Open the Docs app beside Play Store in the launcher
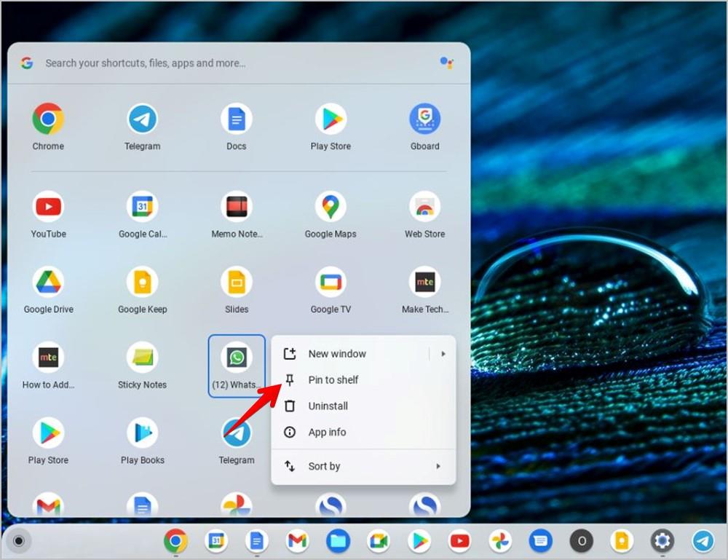Image resolution: width=728 pixels, height=560 pixels. coord(237,119)
